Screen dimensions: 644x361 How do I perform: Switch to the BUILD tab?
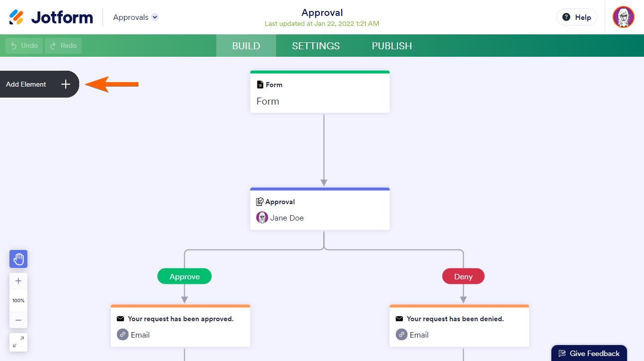[x=246, y=46]
